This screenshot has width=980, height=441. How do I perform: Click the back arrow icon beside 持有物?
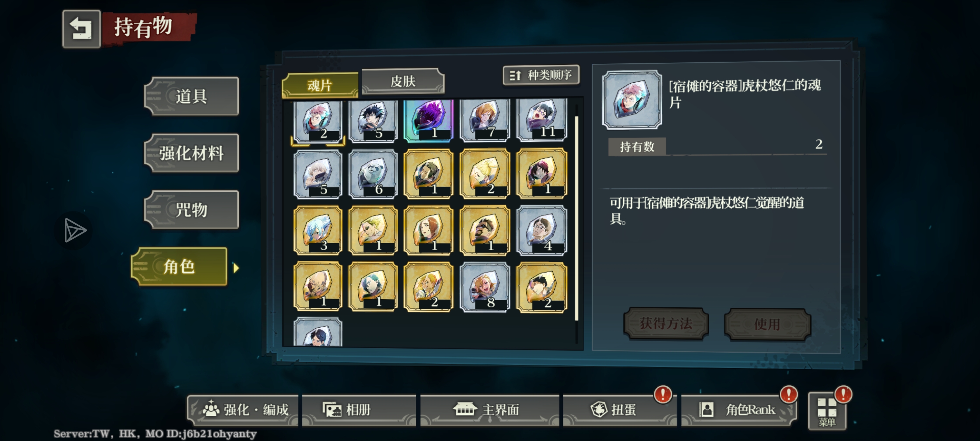82,29
